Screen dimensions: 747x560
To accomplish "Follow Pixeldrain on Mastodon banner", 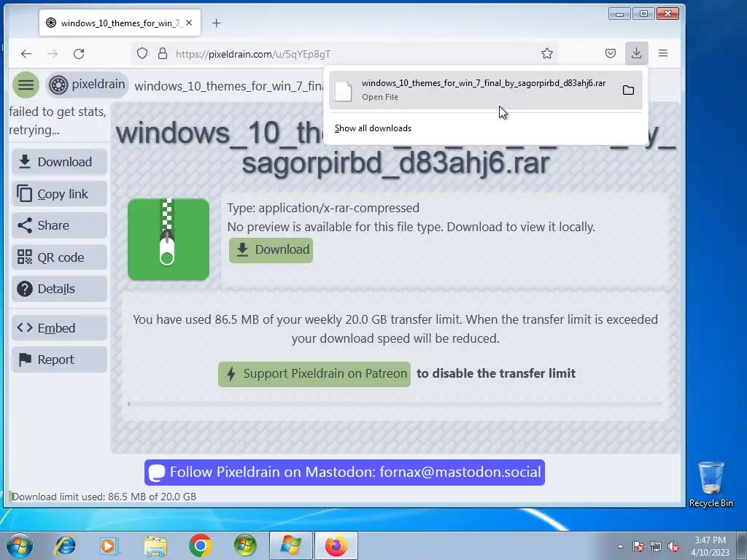I will click(344, 472).
